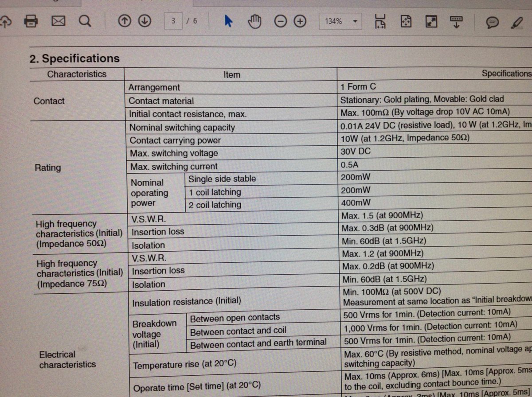Click the 'Contact carrying power' cell
The image size is (532, 397).
(175, 140)
